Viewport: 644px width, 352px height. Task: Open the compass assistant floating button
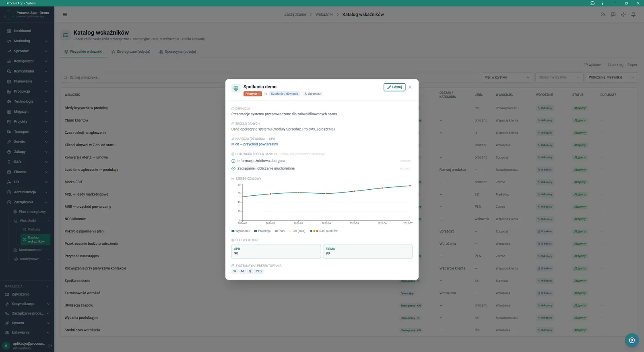(x=632, y=340)
